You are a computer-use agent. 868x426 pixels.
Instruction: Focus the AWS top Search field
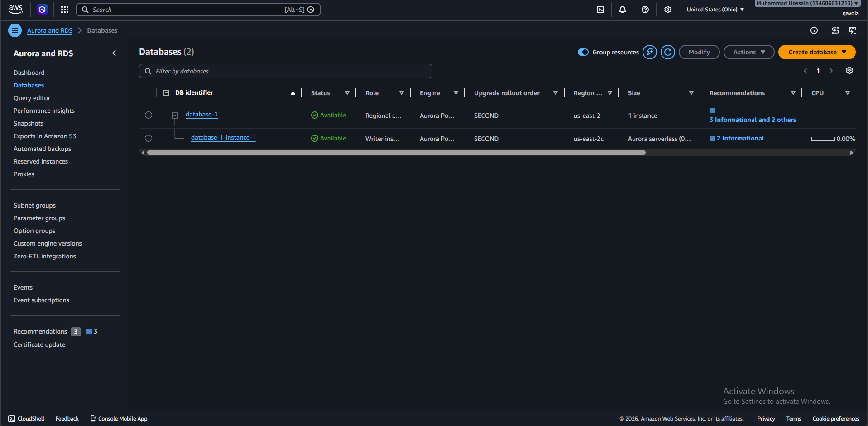198,10
